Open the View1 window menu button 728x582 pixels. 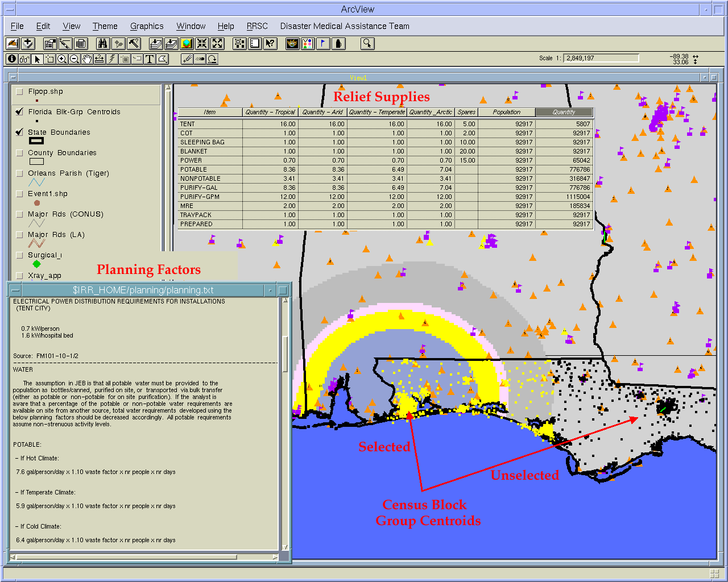point(13,77)
